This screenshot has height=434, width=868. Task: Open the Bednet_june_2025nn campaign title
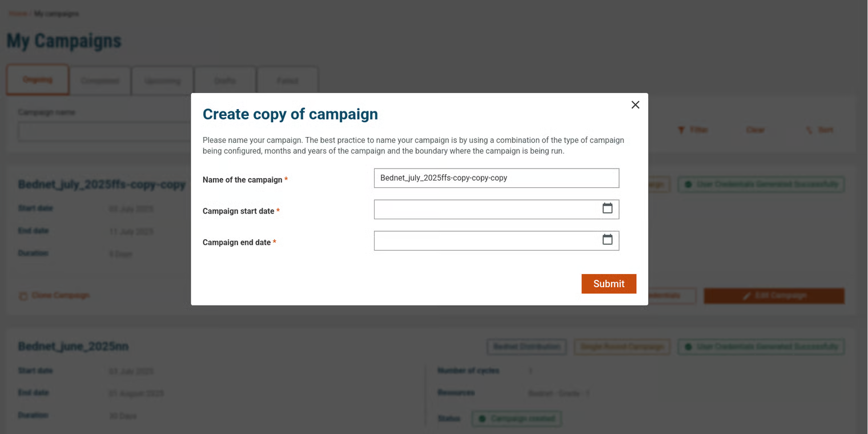click(73, 347)
